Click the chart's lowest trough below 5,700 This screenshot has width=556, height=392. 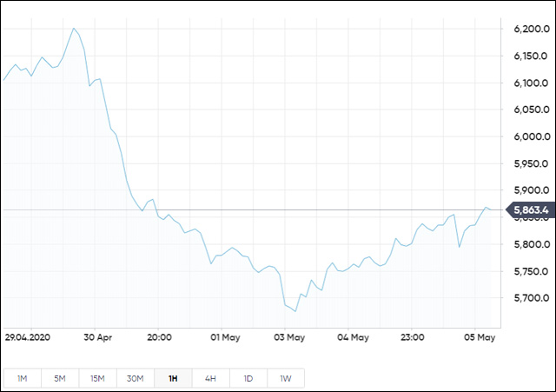(295, 311)
